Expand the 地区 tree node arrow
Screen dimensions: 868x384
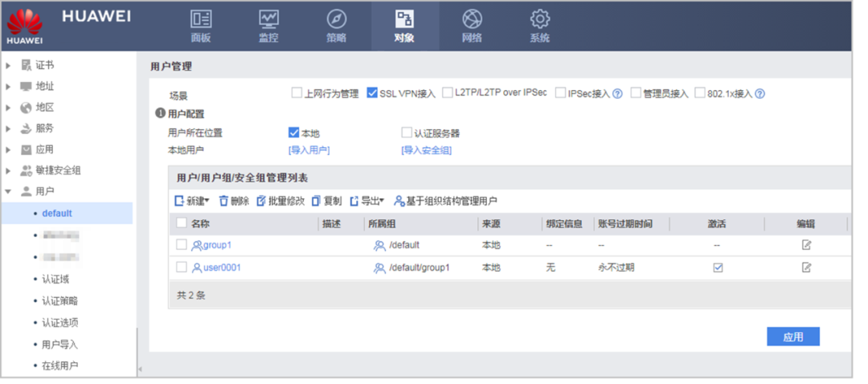click(8, 108)
